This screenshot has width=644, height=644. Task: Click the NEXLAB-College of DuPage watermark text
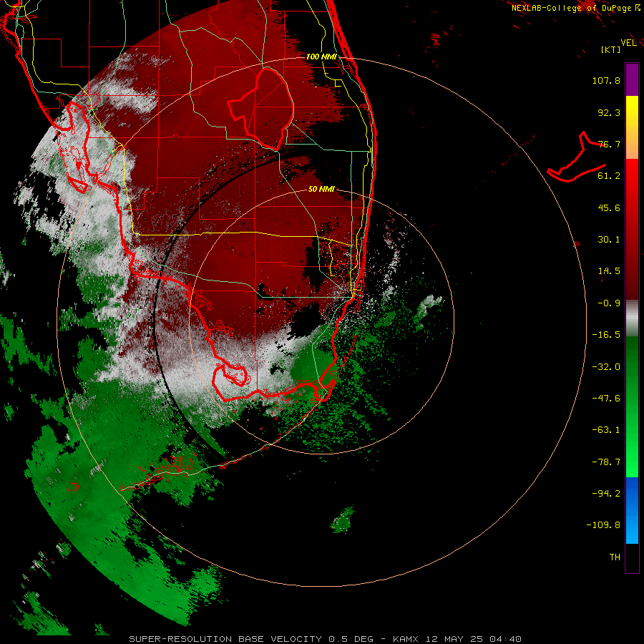pyautogui.click(x=576, y=8)
